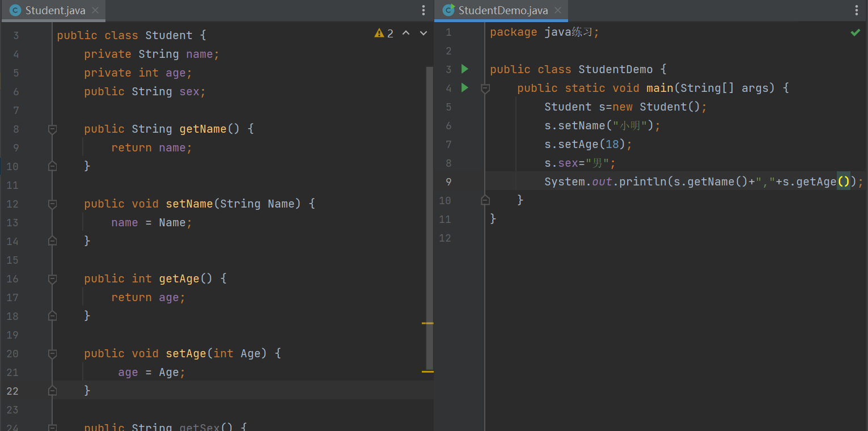The height and width of the screenshot is (431, 868).
Task: Click StudentDemo class name in declaration
Action: tap(616, 70)
